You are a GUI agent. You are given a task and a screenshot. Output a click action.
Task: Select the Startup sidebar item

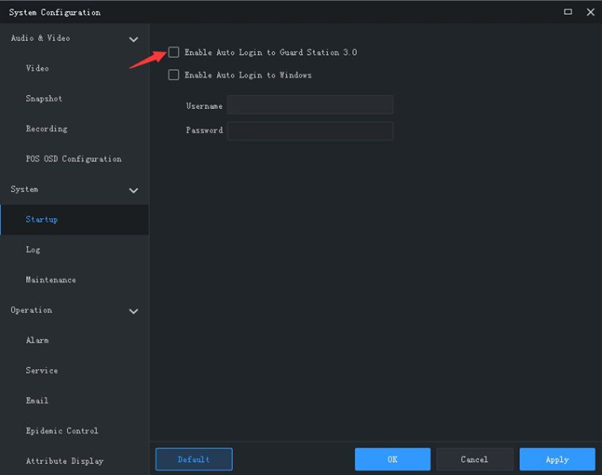tap(42, 219)
